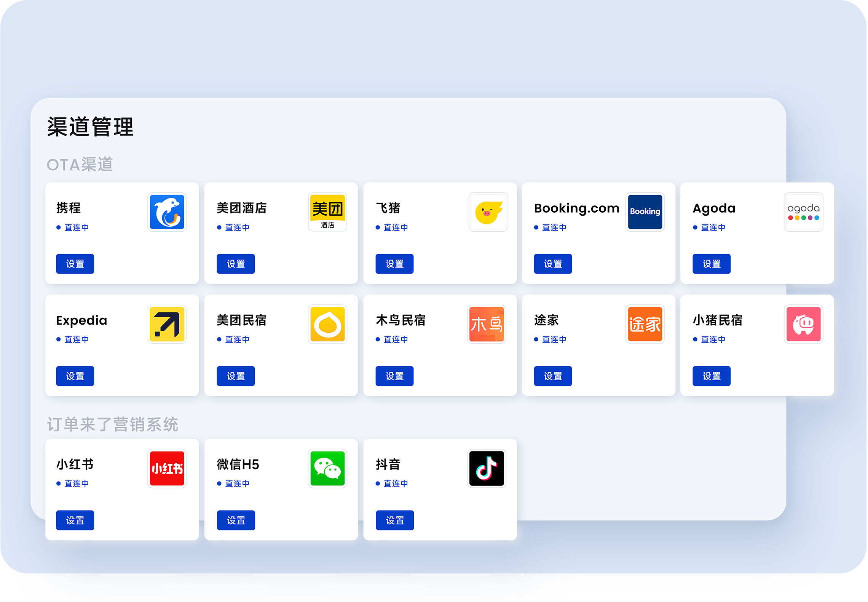The width and height of the screenshot is (868, 602).
Task: Click the WeChat H5 (微信H5) logo
Action: 327,468
